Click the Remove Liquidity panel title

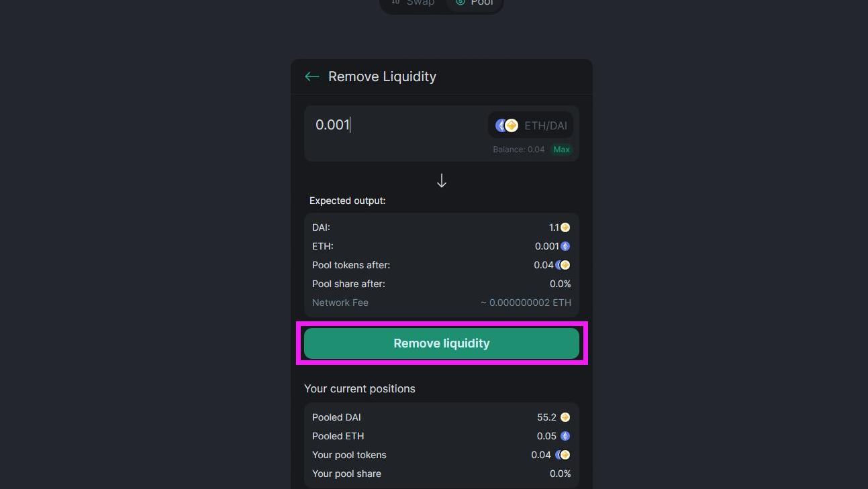(x=382, y=76)
